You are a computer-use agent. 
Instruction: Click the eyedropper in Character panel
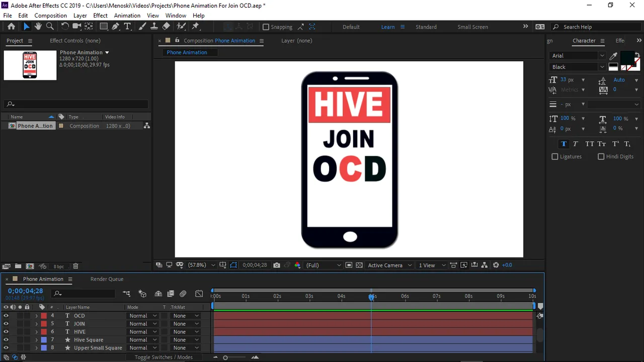tap(614, 56)
